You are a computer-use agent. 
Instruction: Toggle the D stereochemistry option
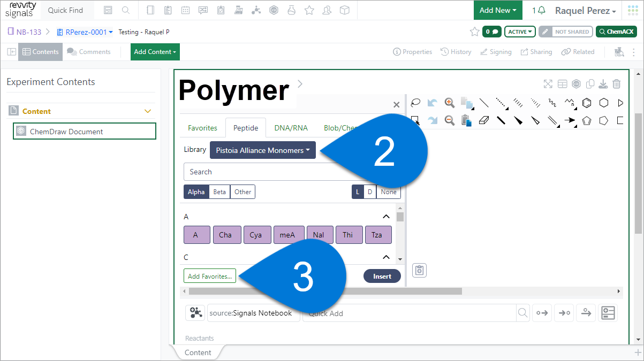(x=370, y=192)
